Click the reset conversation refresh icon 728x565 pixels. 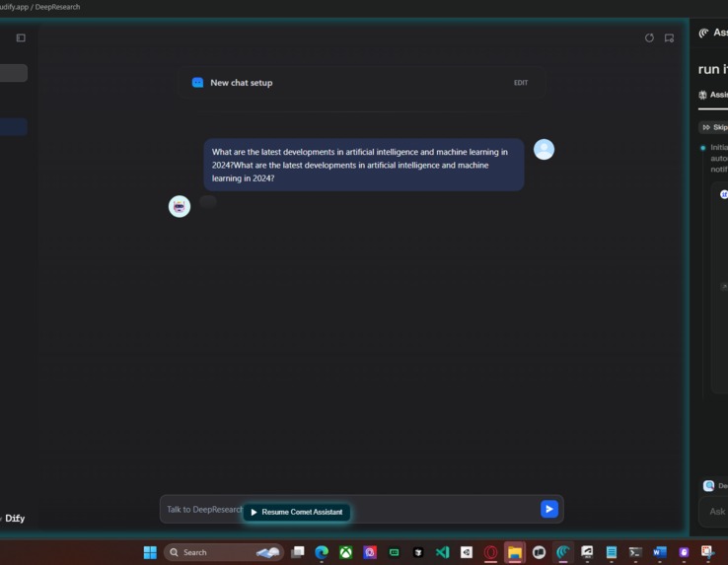(649, 38)
